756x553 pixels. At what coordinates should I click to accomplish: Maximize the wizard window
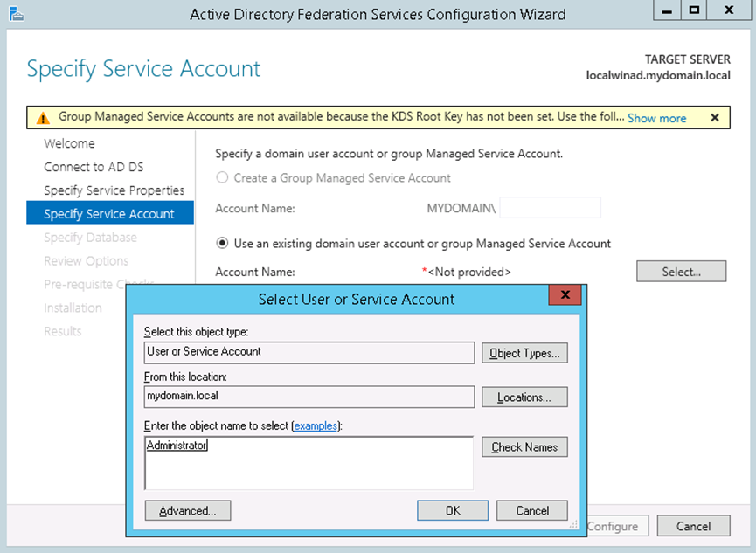point(694,10)
